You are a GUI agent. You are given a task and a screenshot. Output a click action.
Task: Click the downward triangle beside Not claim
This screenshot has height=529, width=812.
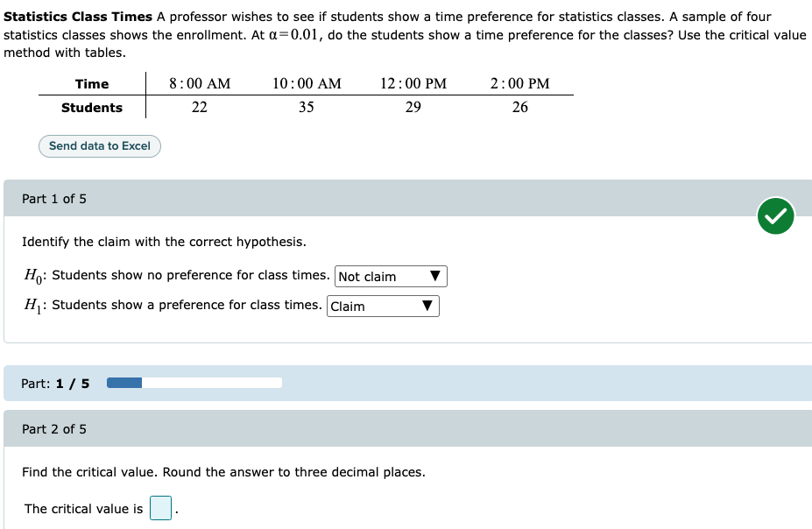(x=435, y=276)
